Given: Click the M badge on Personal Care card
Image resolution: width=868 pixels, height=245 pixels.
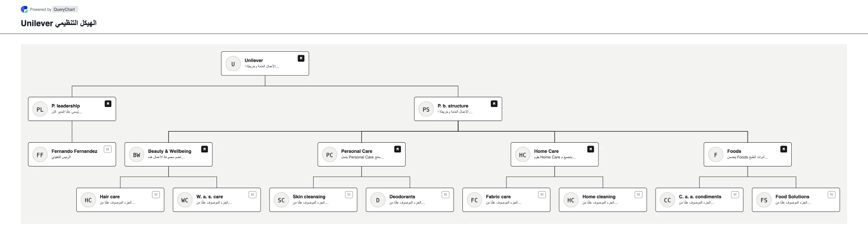Looking at the screenshot, I should click(x=398, y=149).
